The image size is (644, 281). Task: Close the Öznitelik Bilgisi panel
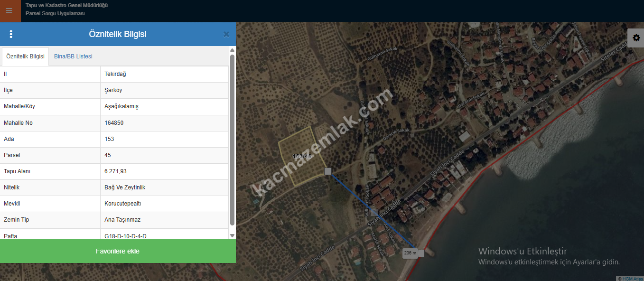[x=226, y=34]
